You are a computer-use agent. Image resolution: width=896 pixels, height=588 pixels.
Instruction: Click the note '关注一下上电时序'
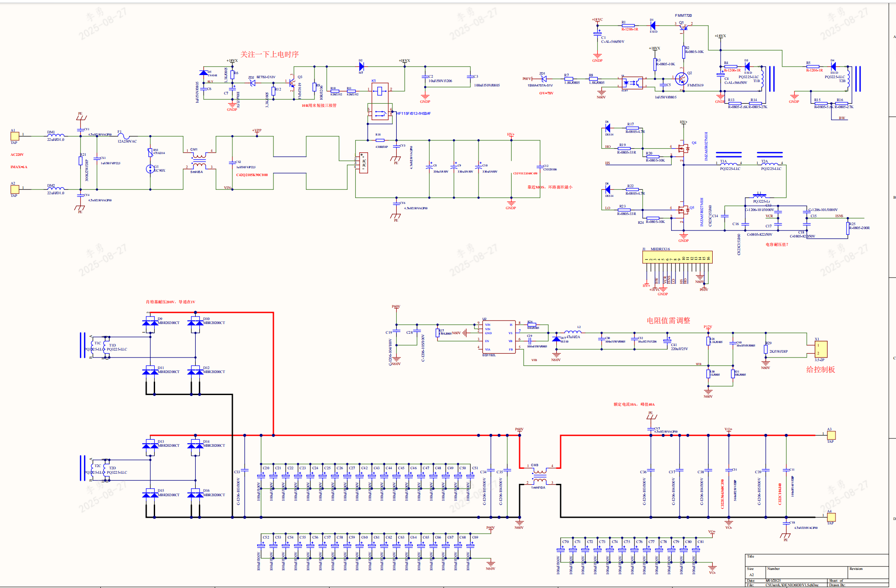click(x=270, y=54)
